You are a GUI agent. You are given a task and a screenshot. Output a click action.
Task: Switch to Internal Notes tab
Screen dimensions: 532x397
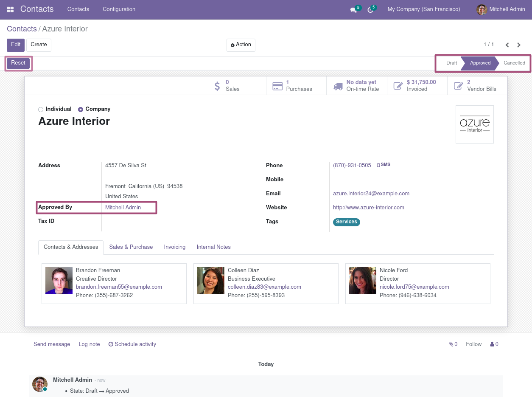click(214, 247)
